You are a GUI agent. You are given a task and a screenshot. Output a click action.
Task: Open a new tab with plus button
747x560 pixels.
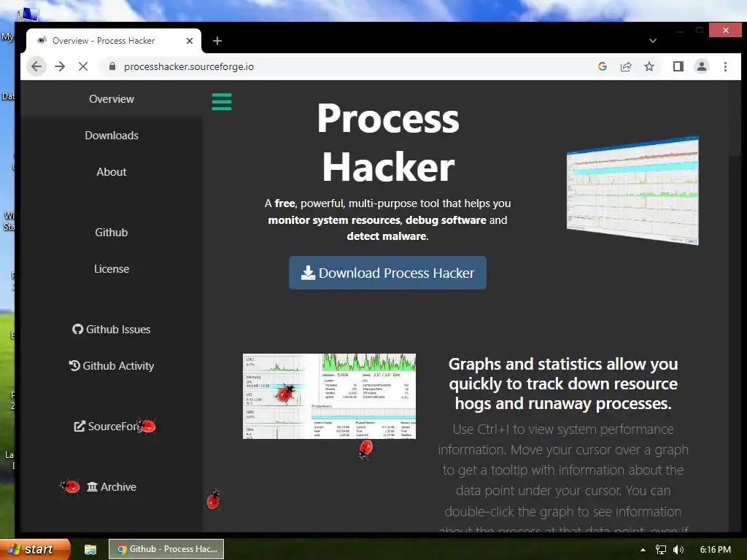(x=217, y=41)
